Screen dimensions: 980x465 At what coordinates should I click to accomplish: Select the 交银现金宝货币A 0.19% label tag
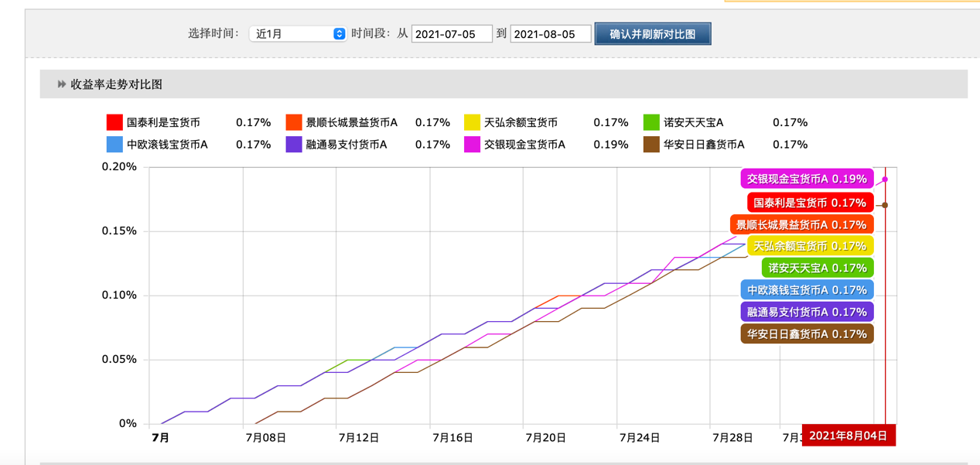click(808, 178)
